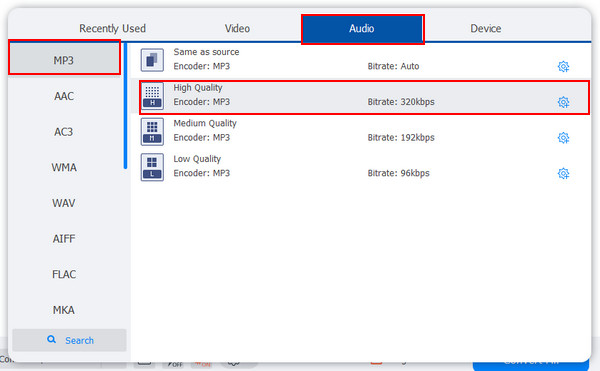This screenshot has height=371, width=600.
Task: Choose AAC in the format list
Action: coord(64,96)
